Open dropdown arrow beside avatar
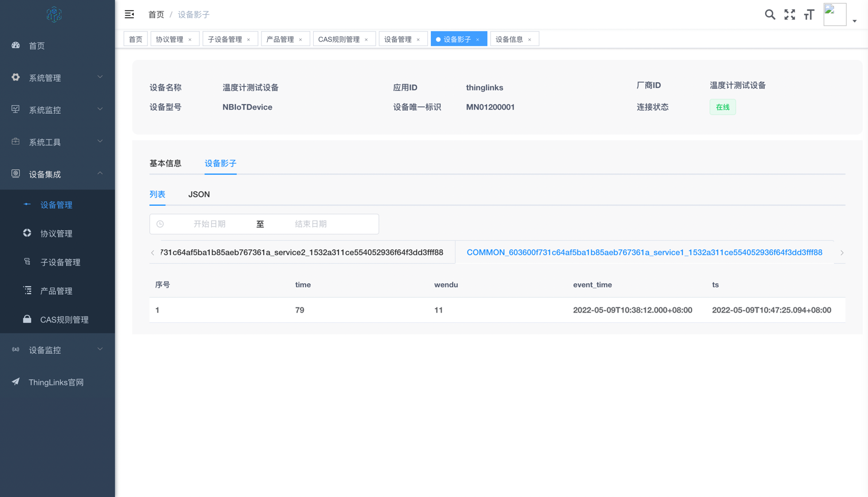Screen dimensions: 868x497 pyautogui.click(x=855, y=21)
